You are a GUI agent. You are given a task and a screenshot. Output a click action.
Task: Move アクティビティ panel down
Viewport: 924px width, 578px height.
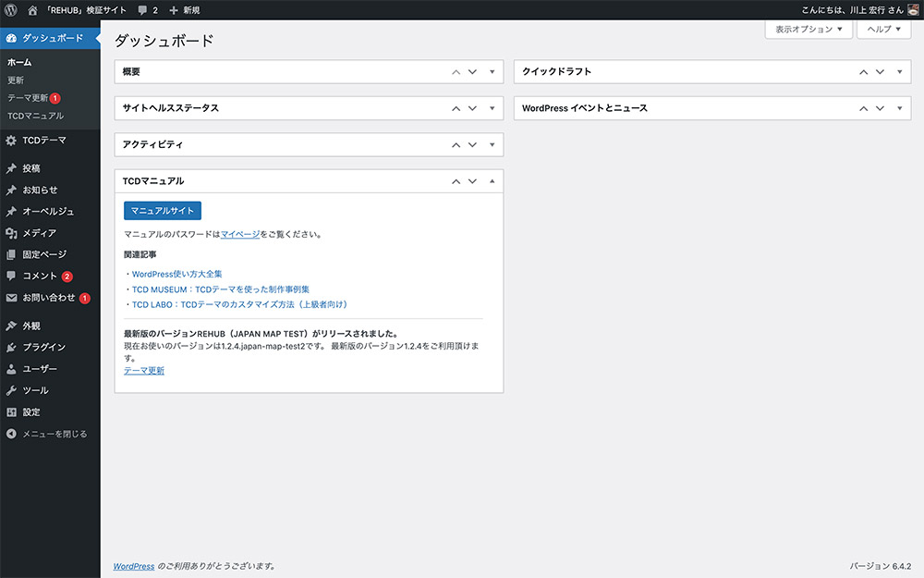[472, 145]
